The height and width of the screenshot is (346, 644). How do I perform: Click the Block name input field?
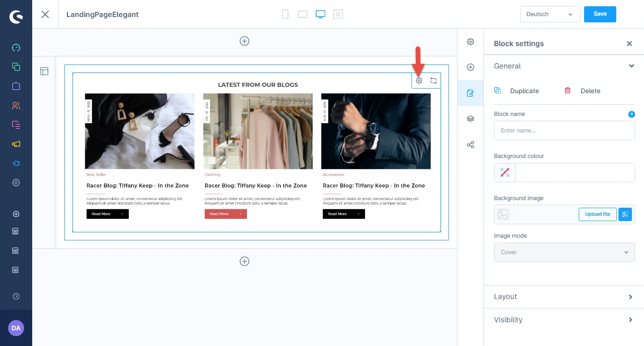564,131
